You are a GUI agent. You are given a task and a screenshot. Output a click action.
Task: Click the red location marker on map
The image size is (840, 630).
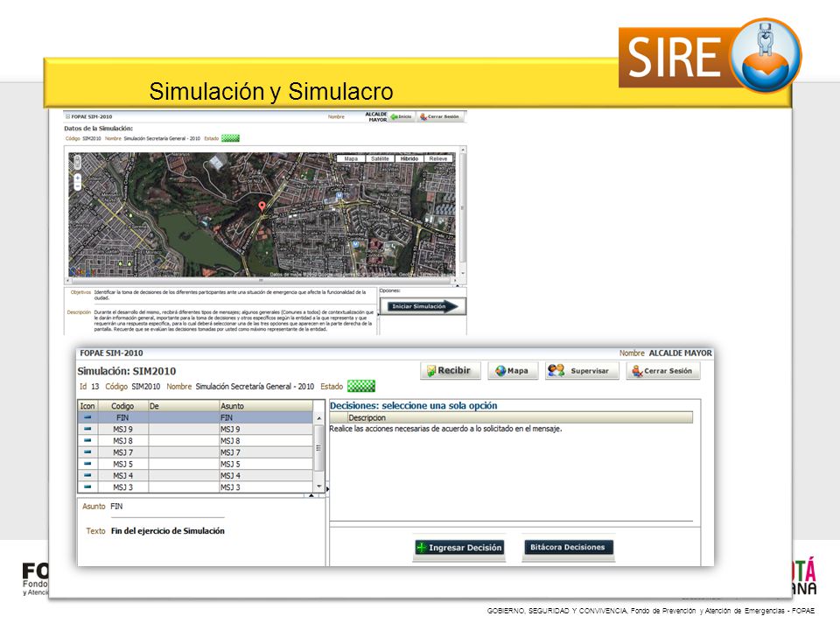262,206
